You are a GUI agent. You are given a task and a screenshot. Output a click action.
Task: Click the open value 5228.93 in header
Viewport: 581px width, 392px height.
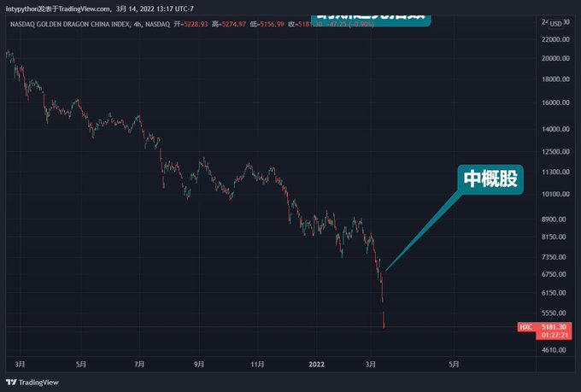[x=196, y=24]
